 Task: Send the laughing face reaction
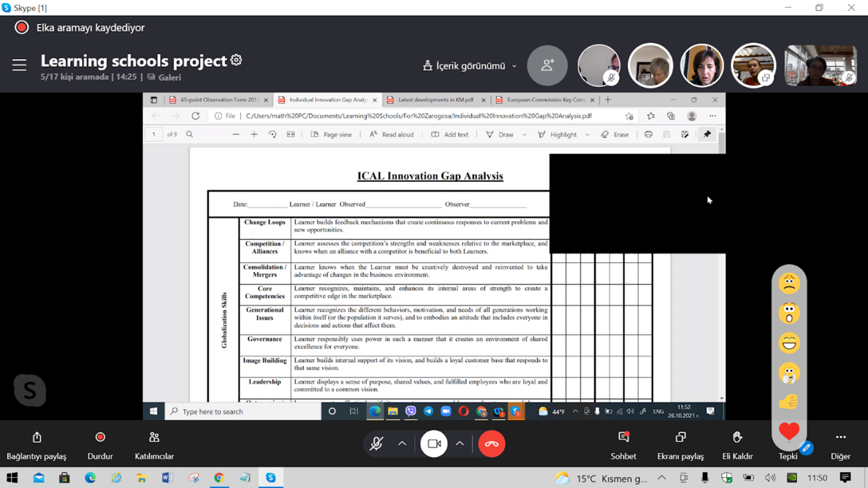(x=789, y=343)
